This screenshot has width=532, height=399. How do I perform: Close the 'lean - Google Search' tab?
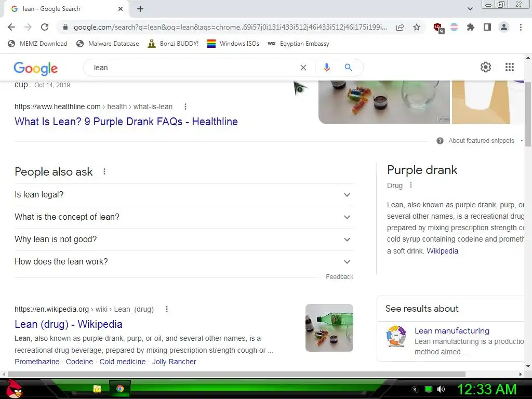pyautogui.click(x=121, y=9)
